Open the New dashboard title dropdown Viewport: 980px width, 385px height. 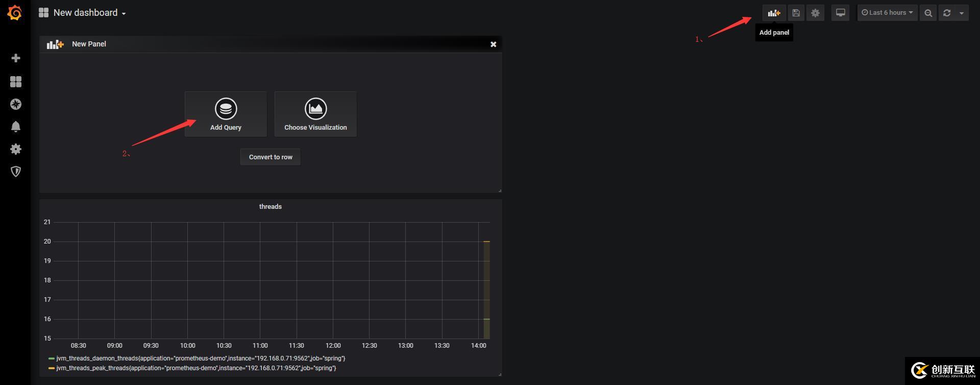pos(89,13)
